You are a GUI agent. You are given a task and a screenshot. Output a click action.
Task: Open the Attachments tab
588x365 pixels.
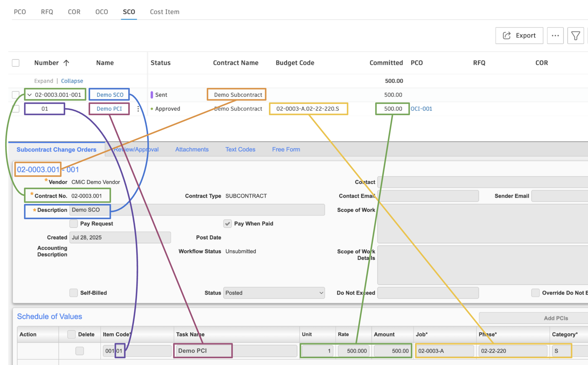tap(192, 149)
